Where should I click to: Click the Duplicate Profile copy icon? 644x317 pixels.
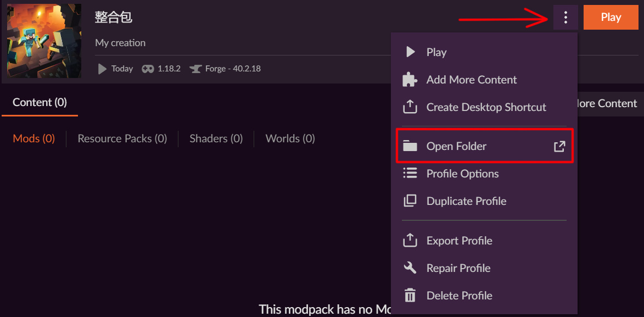(x=410, y=201)
